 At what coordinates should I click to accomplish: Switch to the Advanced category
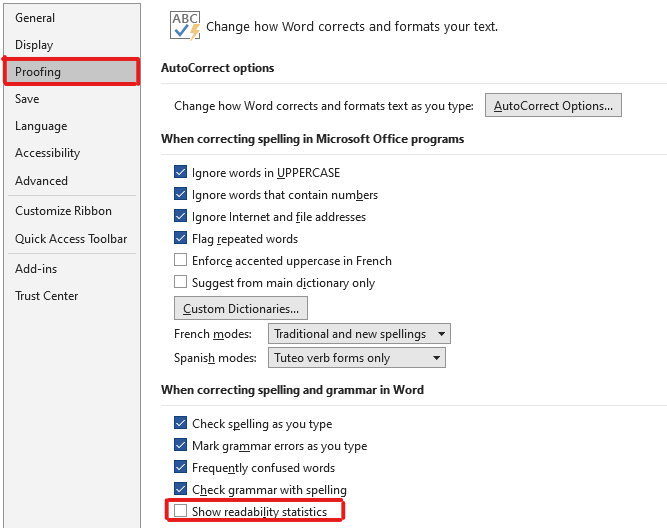(41, 181)
